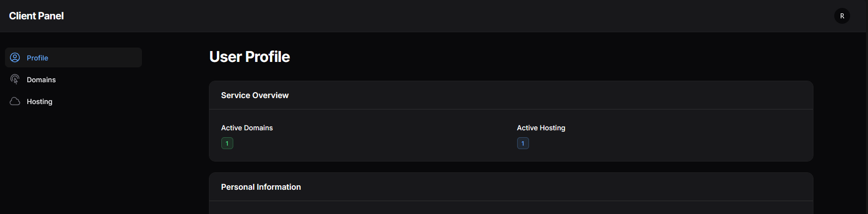Click the blue Active Hosting count badge
The height and width of the screenshot is (214, 868).
tap(523, 143)
